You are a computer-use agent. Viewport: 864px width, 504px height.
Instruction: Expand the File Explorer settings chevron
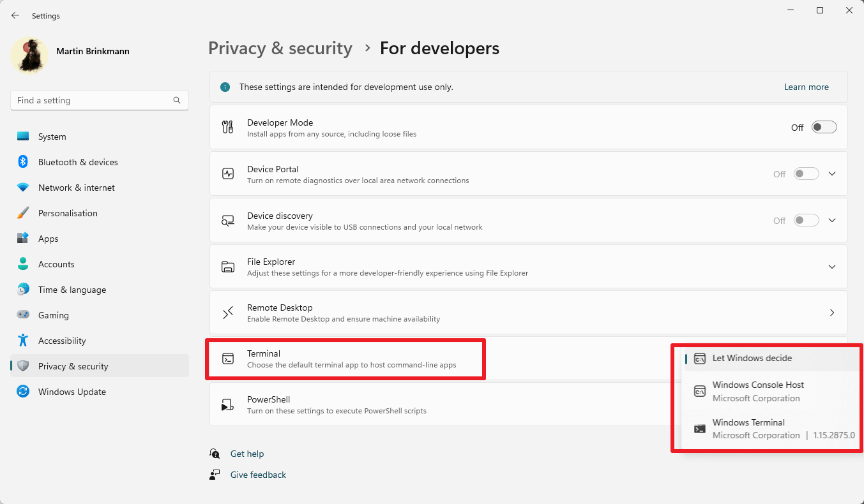832,267
